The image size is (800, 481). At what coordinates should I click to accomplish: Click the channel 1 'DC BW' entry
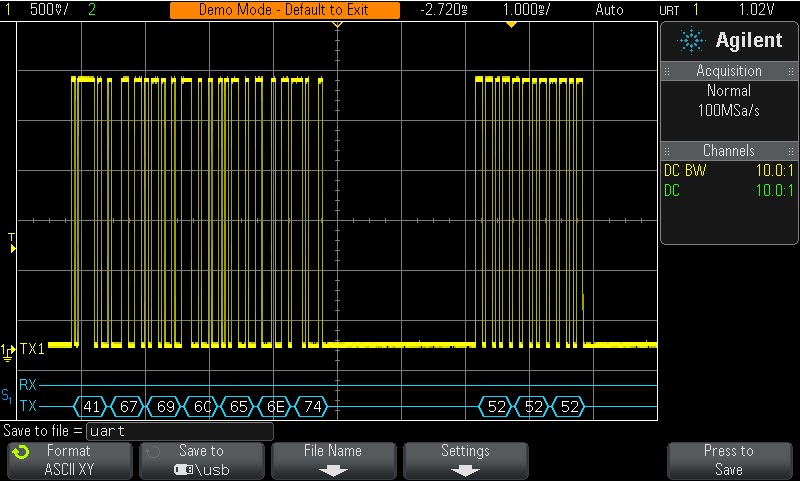point(685,170)
